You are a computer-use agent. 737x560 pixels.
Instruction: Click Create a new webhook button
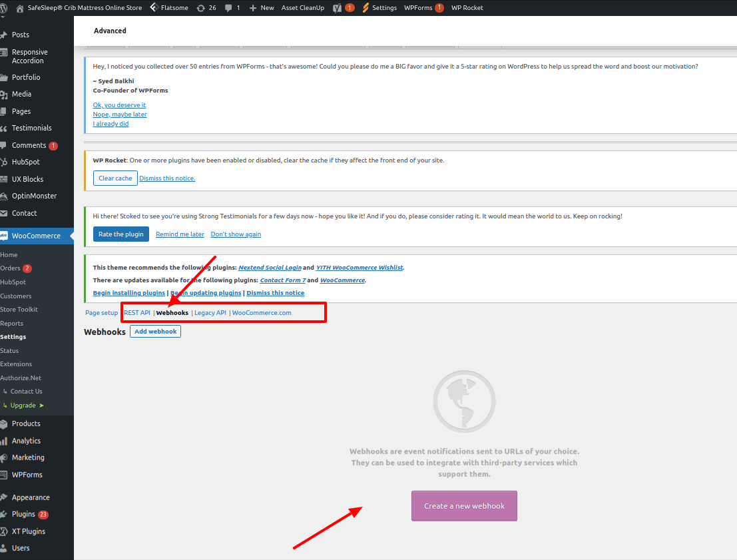pos(464,506)
